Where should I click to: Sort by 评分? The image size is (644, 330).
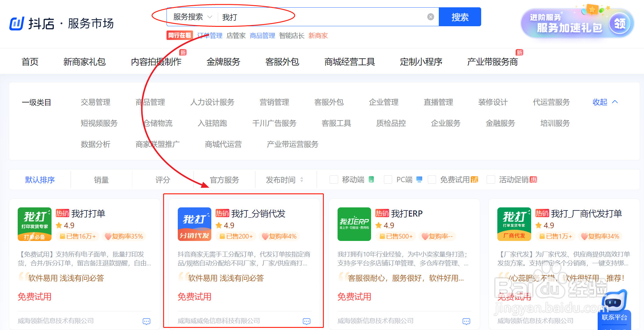tap(163, 180)
